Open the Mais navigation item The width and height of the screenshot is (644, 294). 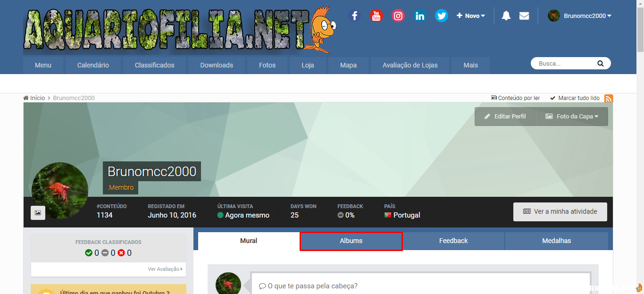pos(470,65)
